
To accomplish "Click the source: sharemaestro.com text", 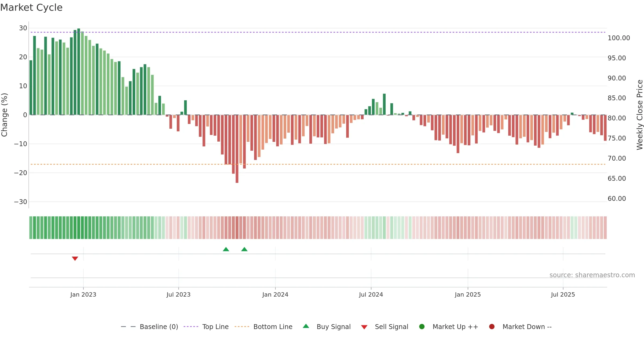I will pyautogui.click(x=592, y=275).
